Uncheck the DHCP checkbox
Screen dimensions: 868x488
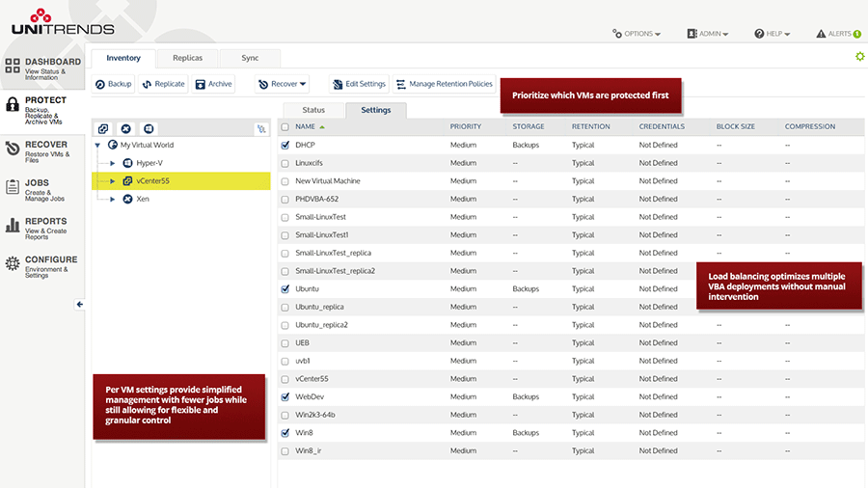[x=285, y=145]
